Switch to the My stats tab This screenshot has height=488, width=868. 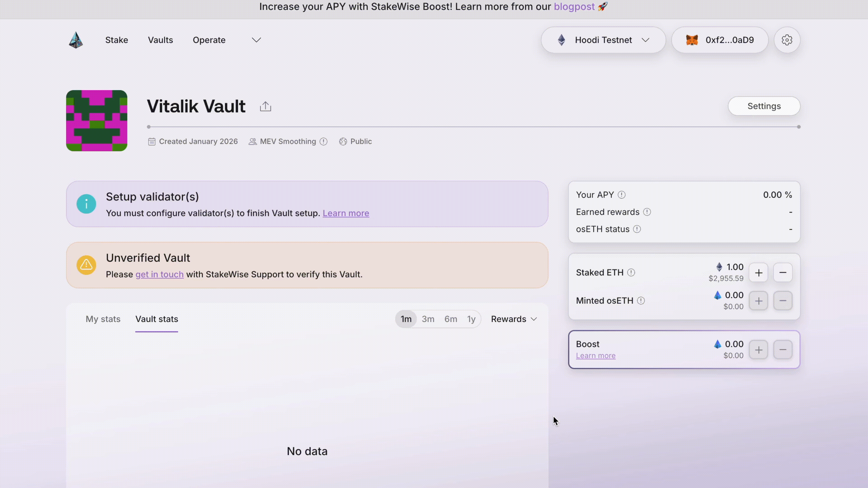pos(103,319)
